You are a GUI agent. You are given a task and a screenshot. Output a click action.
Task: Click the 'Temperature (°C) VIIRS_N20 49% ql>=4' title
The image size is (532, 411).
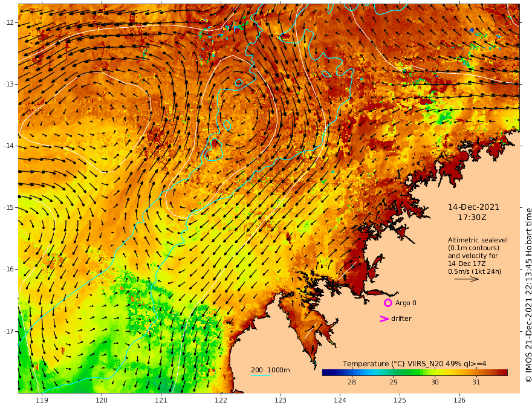coord(414,363)
